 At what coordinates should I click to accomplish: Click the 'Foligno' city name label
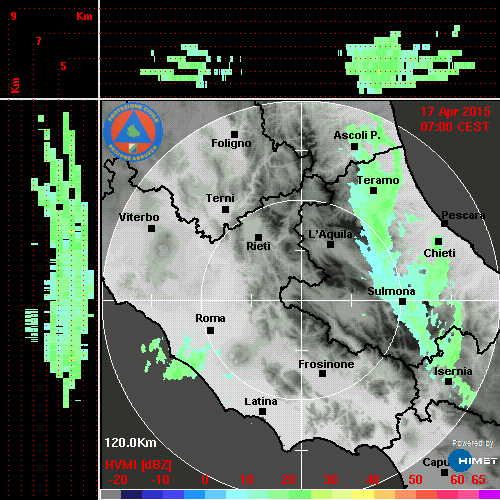231,143
